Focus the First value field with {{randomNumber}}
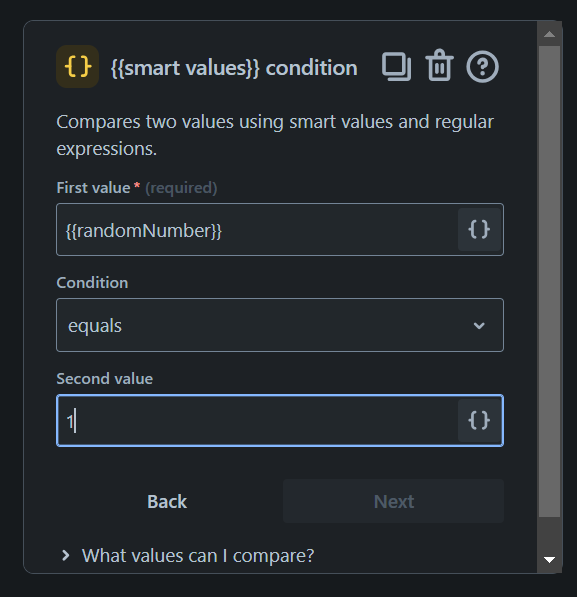577x597 pixels. point(257,230)
